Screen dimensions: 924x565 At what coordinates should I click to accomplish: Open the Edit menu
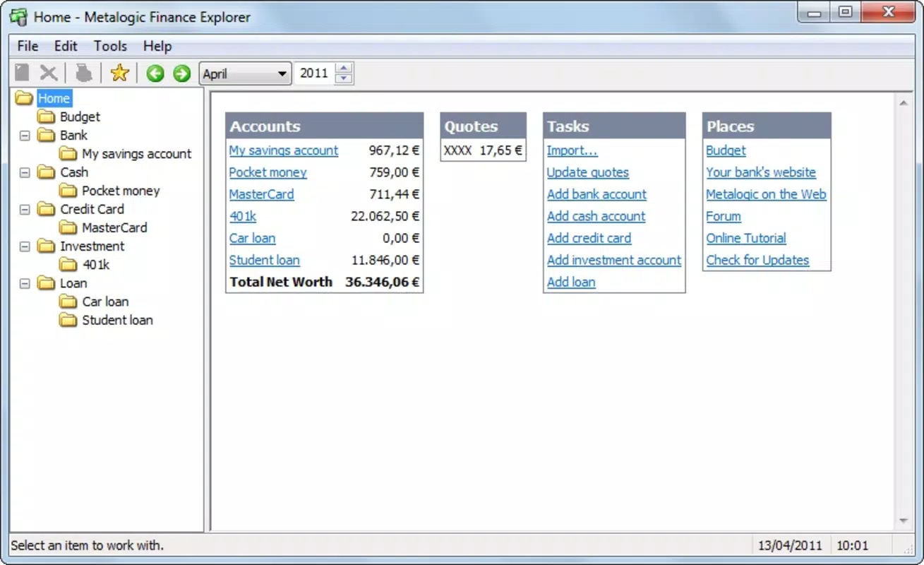66,46
